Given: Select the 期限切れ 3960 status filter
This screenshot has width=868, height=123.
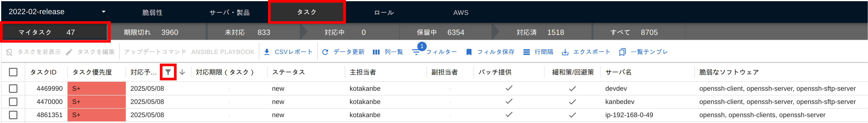Looking at the screenshot, I should point(151,33).
